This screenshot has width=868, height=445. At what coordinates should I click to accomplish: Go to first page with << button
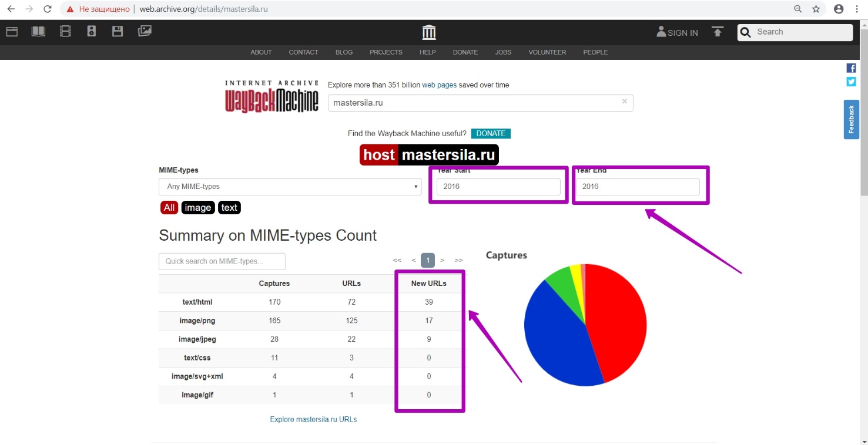397,260
